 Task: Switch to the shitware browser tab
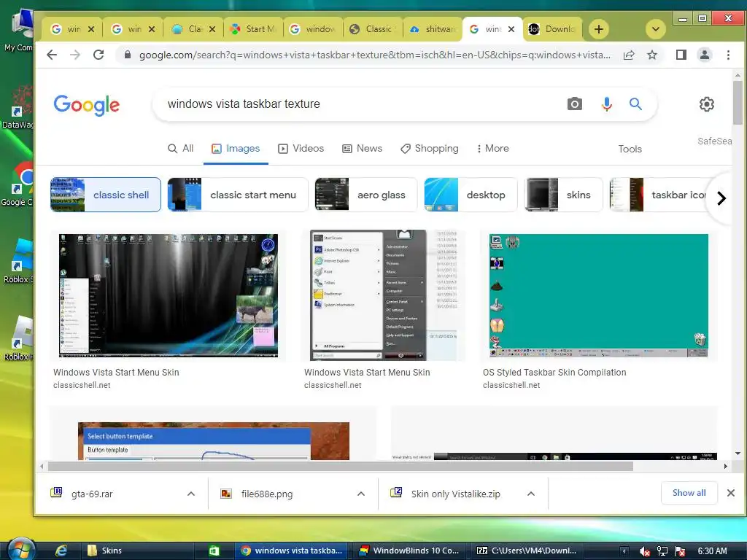[433, 29]
